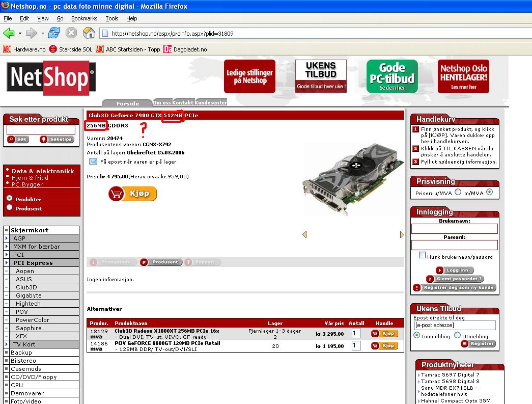Expand the PCI category arrow
The width and height of the screenshot is (532, 404).
7,255
